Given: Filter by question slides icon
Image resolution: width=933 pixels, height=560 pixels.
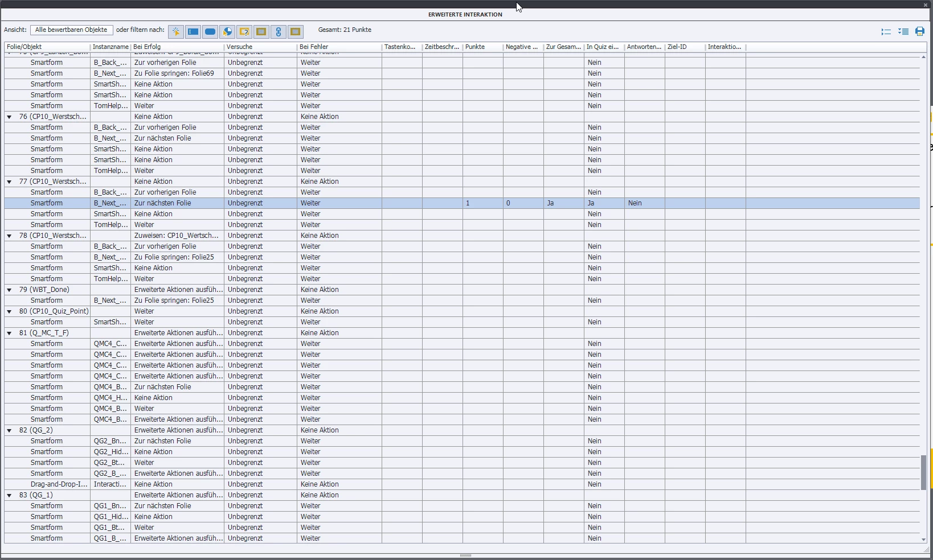Looking at the screenshot, I should point(244,32).
